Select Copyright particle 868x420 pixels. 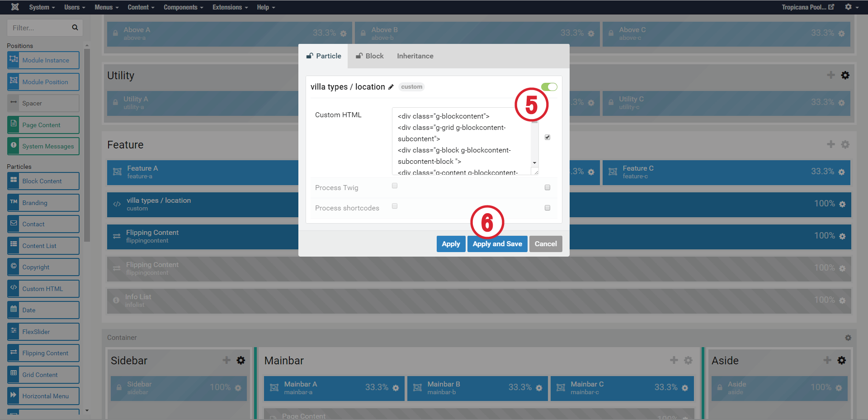[x=43, y=267]
